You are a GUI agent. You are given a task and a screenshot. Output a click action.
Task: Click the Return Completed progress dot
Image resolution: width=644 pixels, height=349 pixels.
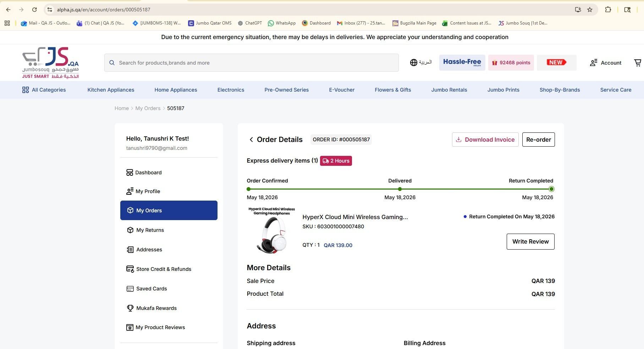pos(551,189)
